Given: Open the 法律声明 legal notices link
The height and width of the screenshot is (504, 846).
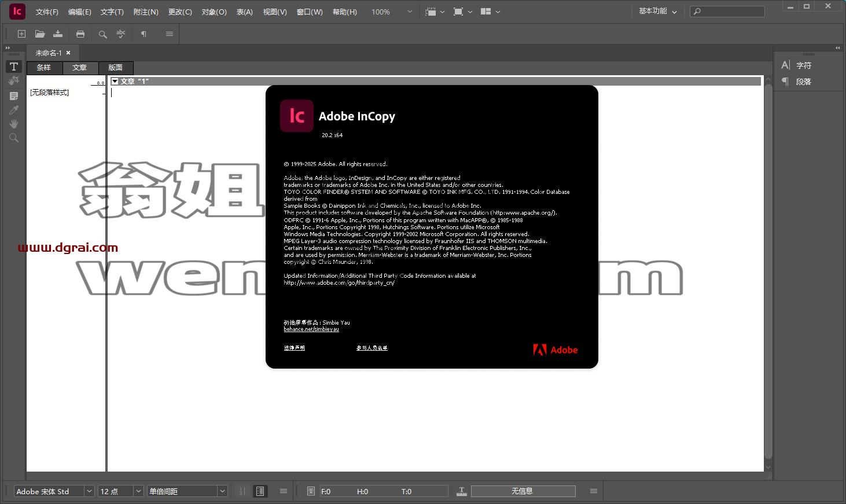Looking at the screenshot, I should 295,348.
